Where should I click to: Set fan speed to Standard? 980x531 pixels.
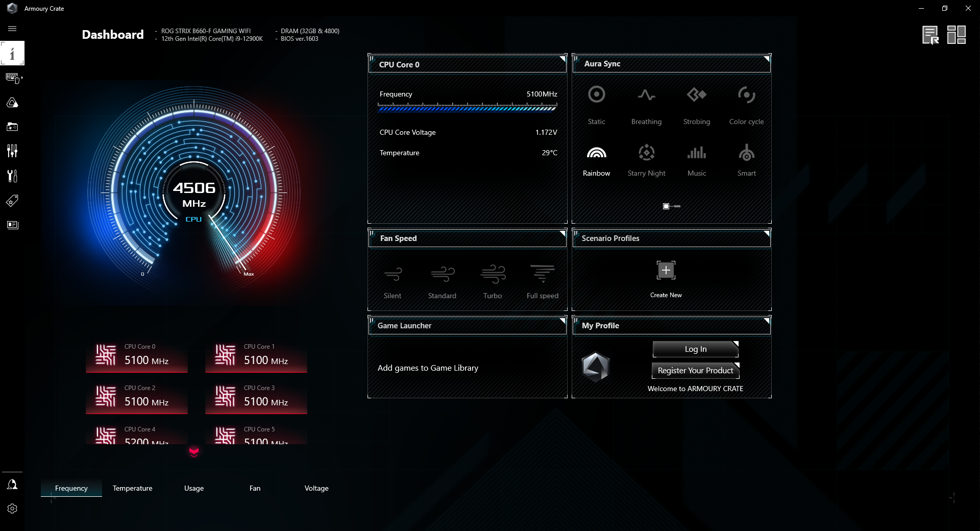442,282
